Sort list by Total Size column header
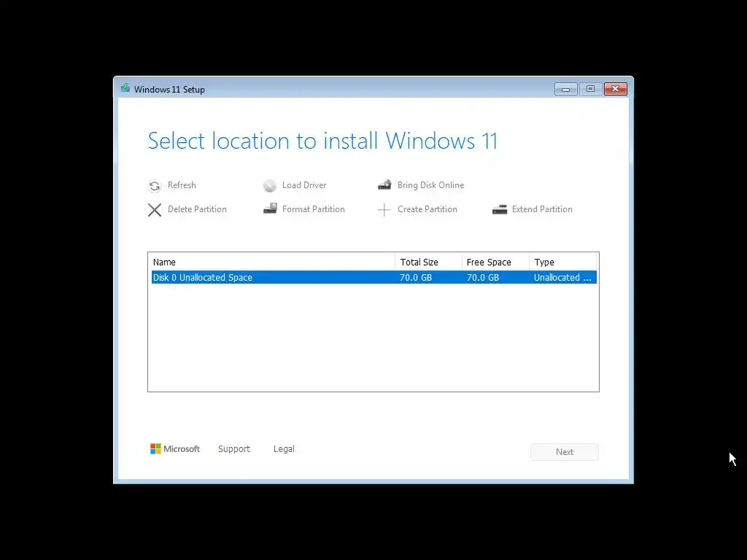Screen dimensions: 747x560 pos(428,262)
